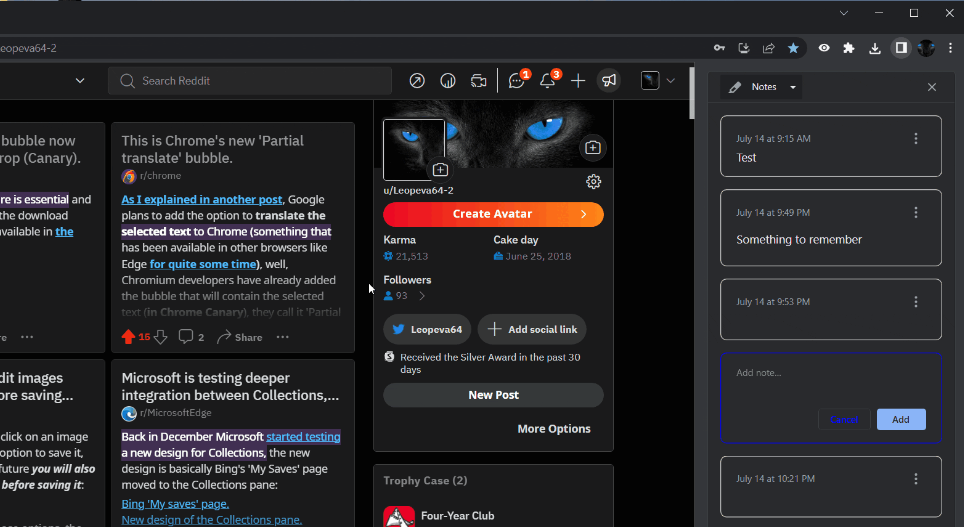Open Chrome extensions puzzle icon
The width and height of the screenshot is (964, 527).
[849, 48]
